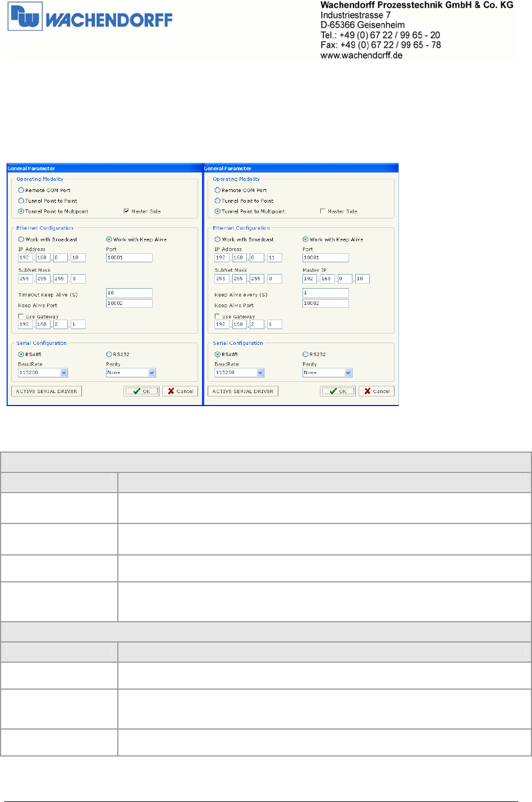The height and width of the screenshot is (802, 532).
Task: Open the BaudRate dropdown in the right dialog
Action: [x=260, y=373]
